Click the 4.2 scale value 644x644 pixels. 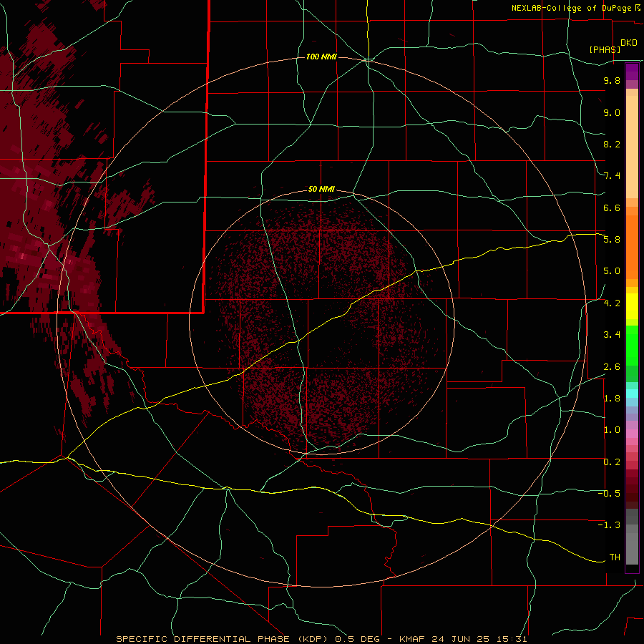tap(612, 303)
